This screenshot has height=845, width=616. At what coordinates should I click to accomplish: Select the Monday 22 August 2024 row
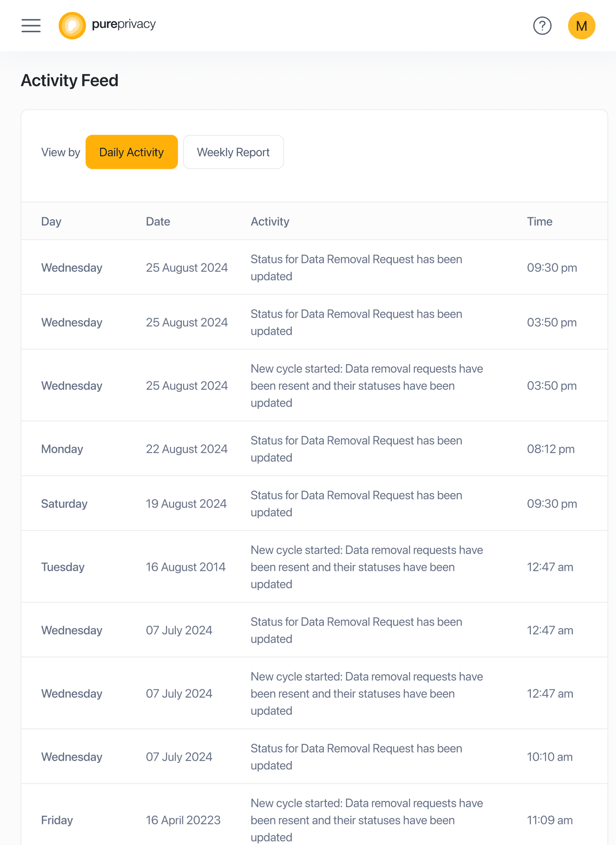(314, 449)
